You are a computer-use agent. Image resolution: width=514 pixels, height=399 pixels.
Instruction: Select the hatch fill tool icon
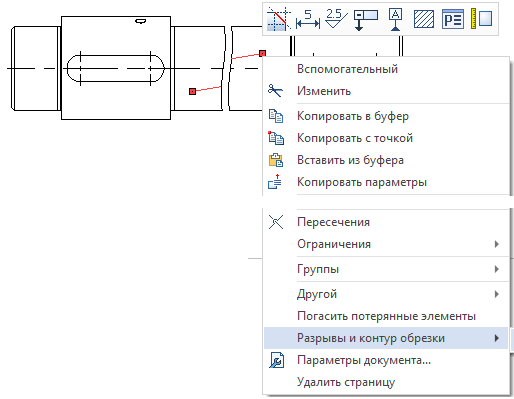click(424, 19)
